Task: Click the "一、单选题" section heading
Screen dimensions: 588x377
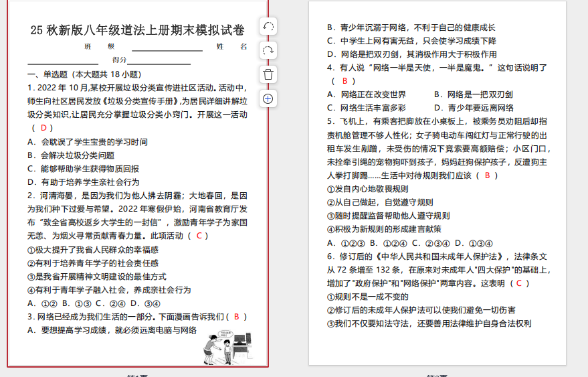Action: 47,74
